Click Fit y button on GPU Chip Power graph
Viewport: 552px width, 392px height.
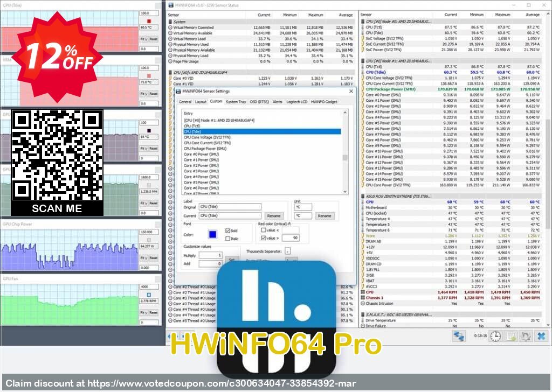(143, 258)
